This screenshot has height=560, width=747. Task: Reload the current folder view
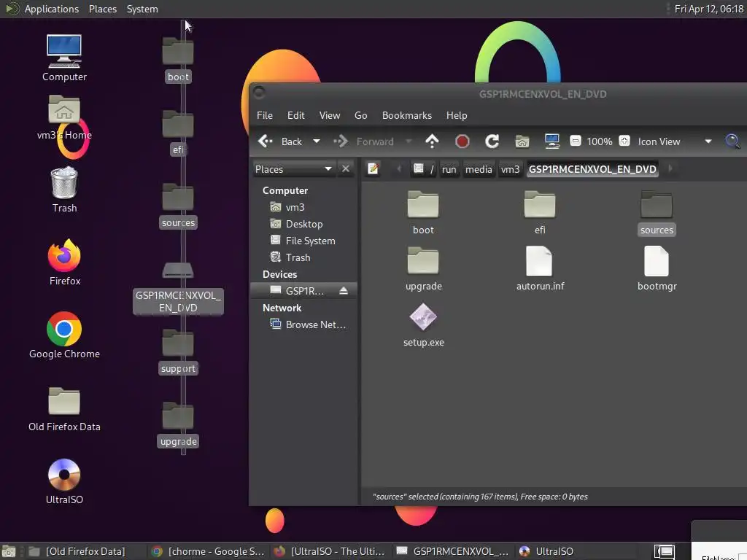[492, 141]
